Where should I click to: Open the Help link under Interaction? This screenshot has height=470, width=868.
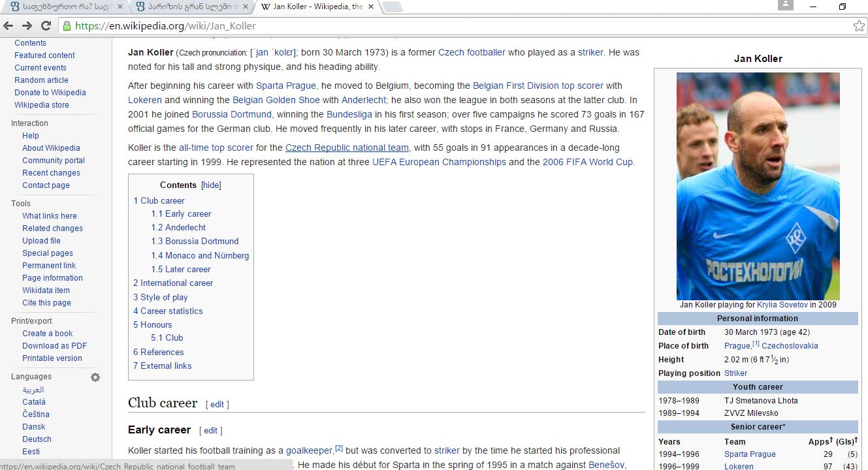tap(31, 136)
